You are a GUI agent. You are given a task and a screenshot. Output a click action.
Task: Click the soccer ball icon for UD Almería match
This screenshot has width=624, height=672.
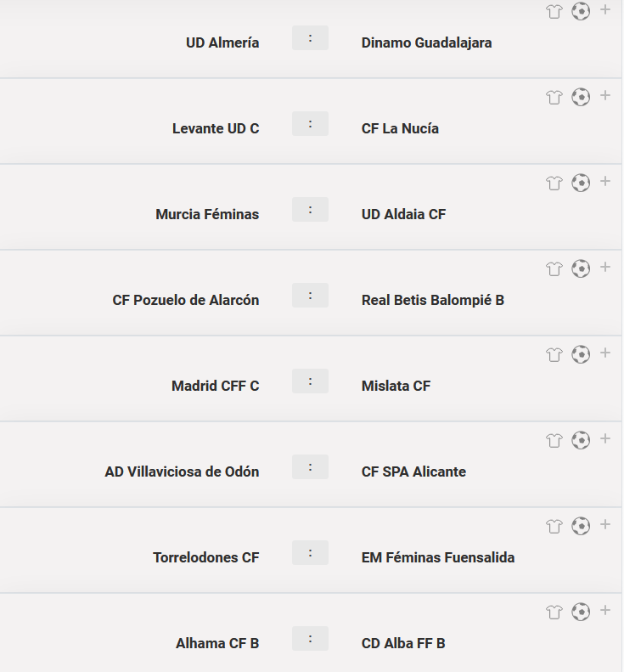pos(581,11)
